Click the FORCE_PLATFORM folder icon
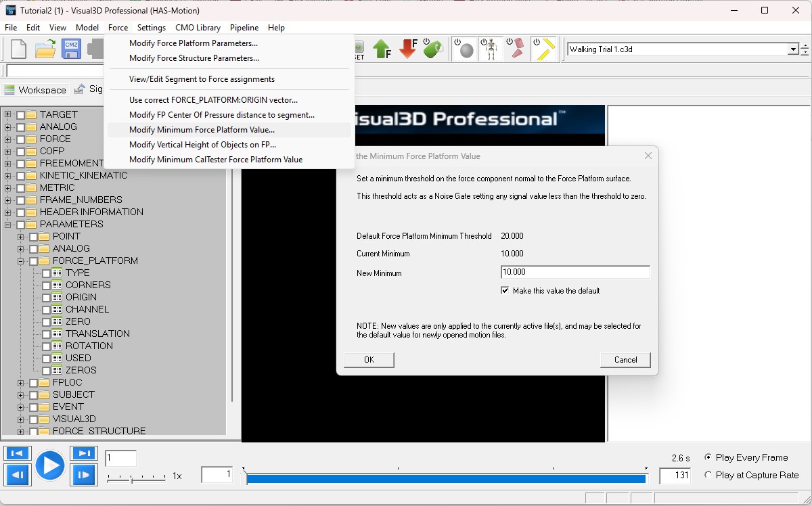Viewport: 812px width, 506px height. (x=45, y=260)
